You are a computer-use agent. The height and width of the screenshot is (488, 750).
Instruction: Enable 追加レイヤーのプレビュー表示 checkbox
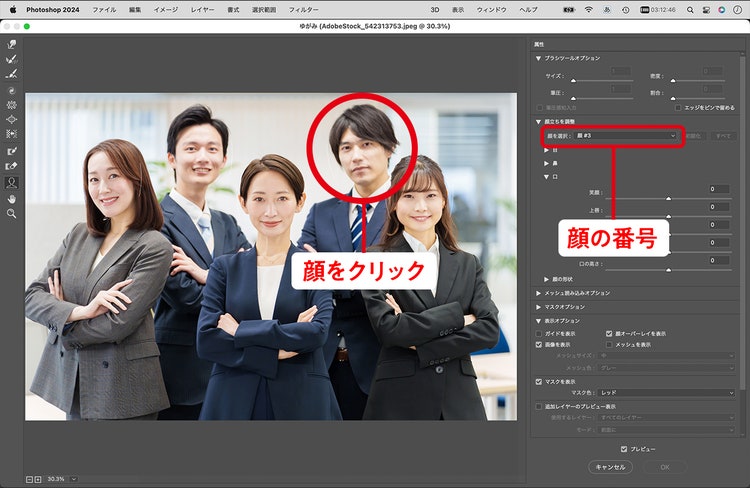[539, 407]
